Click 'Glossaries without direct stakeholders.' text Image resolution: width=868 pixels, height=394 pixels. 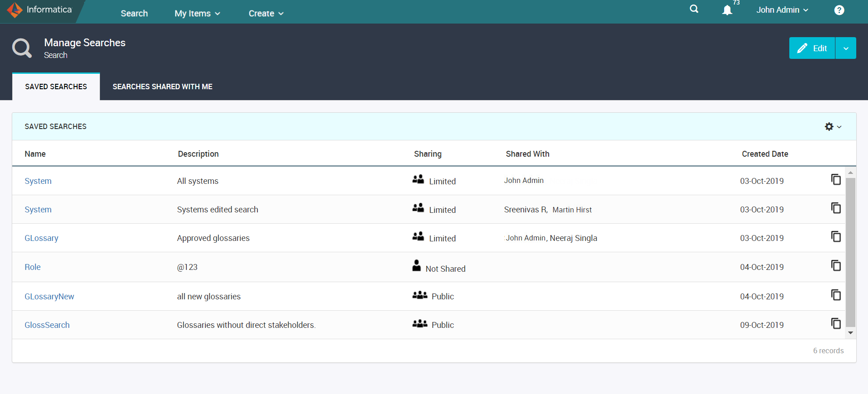[246, 325]
